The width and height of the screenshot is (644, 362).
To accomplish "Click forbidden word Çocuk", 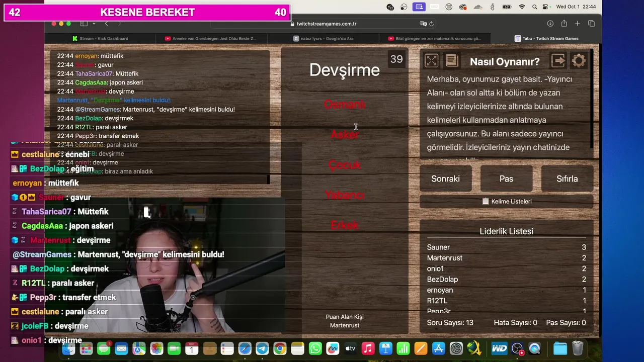I will 344,164.
